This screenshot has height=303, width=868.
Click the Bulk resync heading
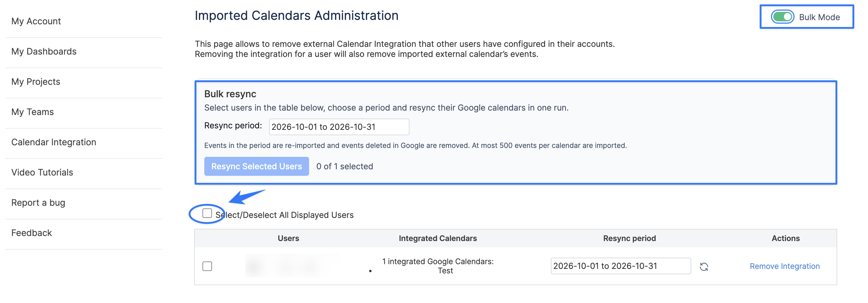[230, 94]
